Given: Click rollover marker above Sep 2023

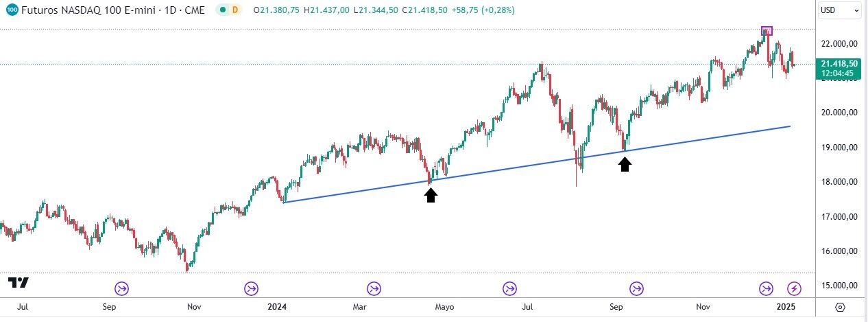Looking at the screenshot, I should [x=122, y=288].
